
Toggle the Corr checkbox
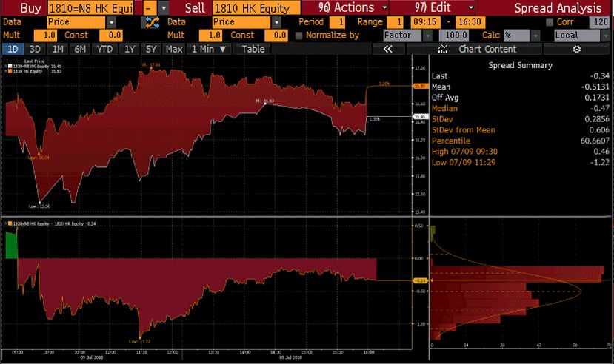click(550, 23)
